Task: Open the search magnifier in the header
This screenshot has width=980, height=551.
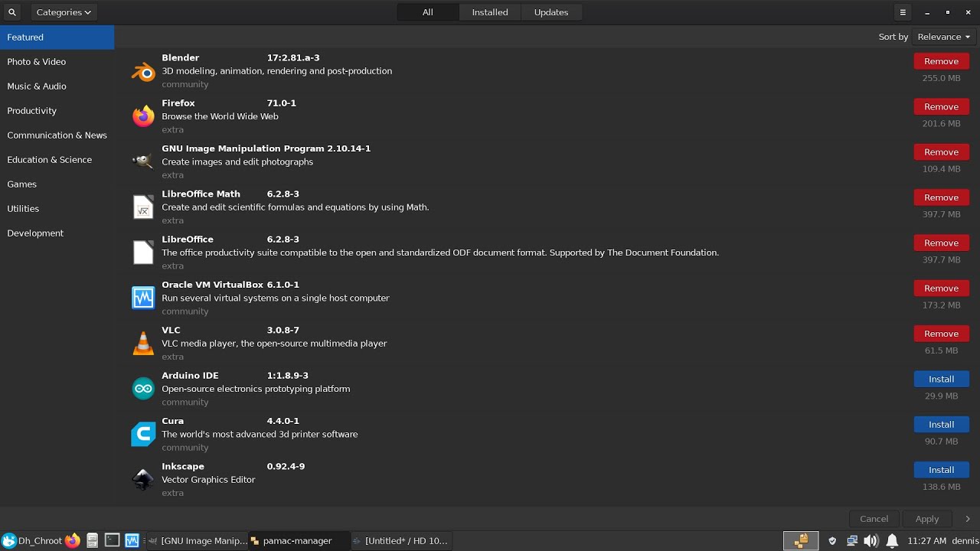Action: click(x=12, y=12)
